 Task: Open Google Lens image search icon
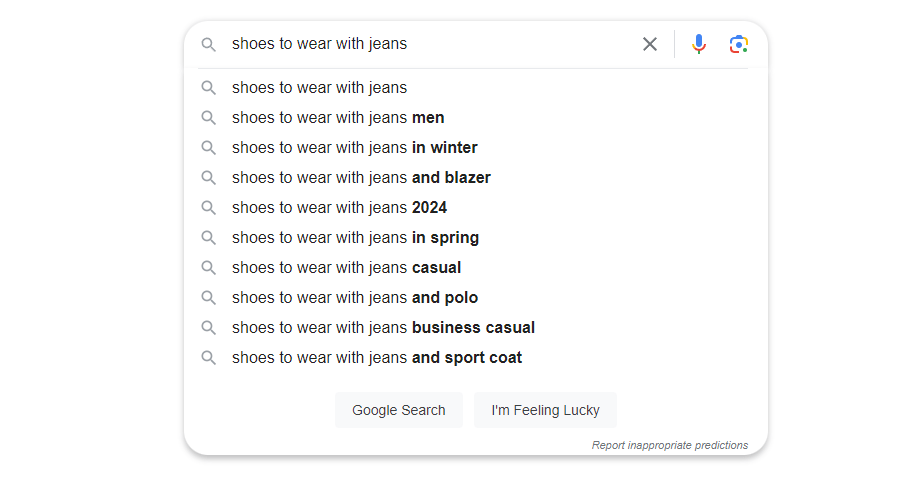click(x=738, y=44)
